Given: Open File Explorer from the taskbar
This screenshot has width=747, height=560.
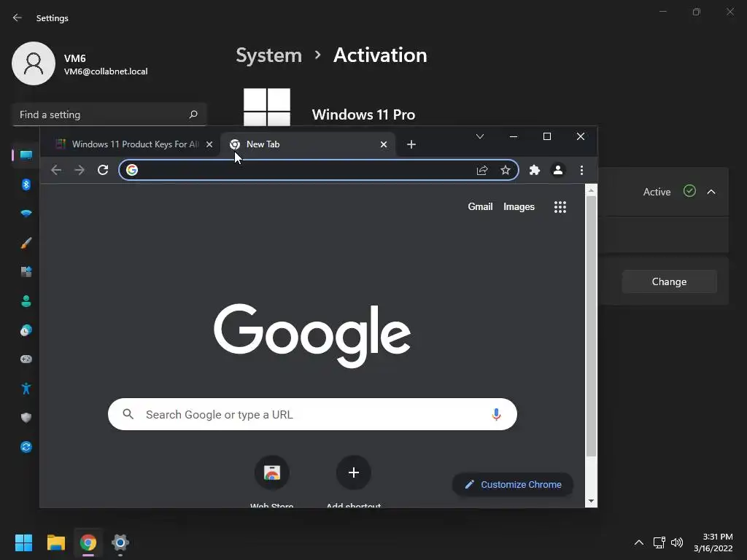Looking at the screenshot, I should pyautogui.click(x=55, y=542).
